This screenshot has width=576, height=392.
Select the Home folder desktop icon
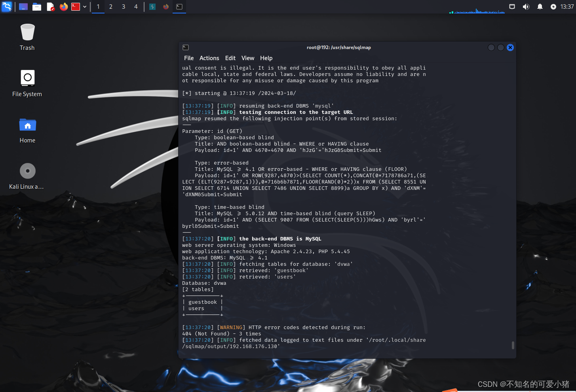pyautogui.click(x=27, y=130)
